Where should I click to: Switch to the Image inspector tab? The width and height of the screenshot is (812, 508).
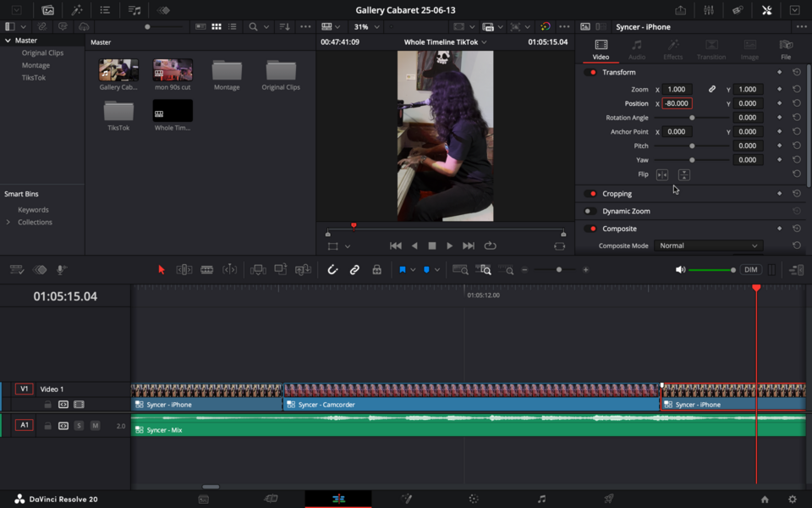pos(750,50)
